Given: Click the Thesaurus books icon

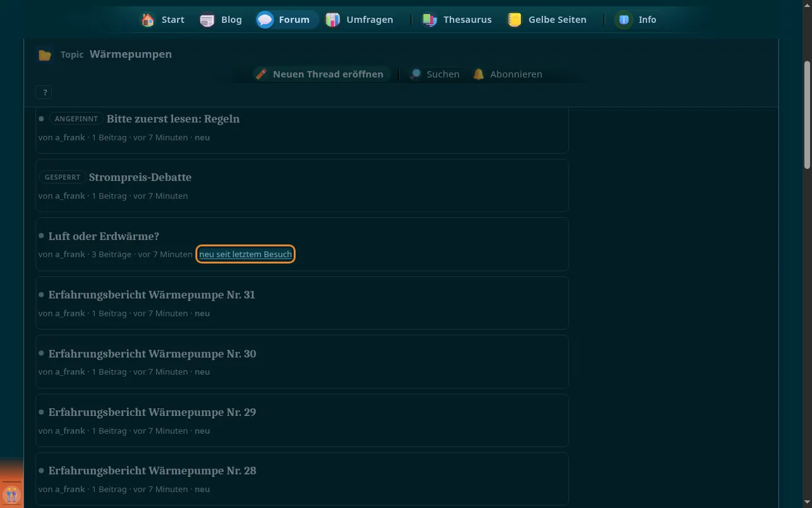Looking at the screenshot, I should 429,20.
